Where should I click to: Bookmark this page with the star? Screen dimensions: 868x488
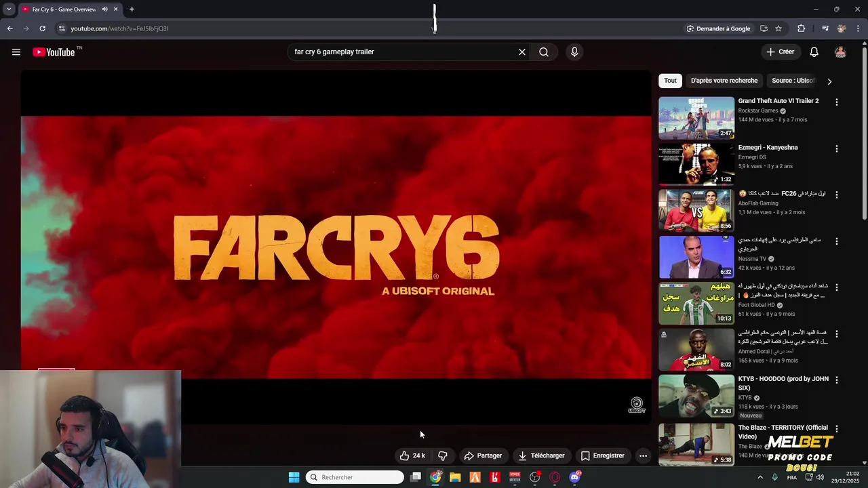pyautogui.click(x=778, y=28)
